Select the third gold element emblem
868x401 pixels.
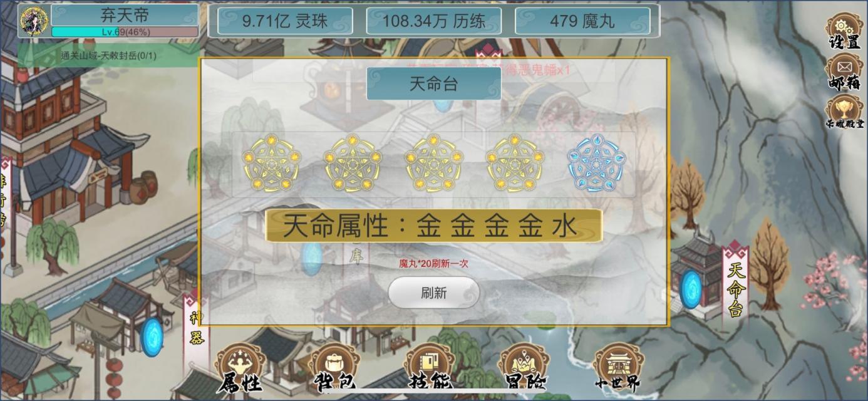click(434, 163)
